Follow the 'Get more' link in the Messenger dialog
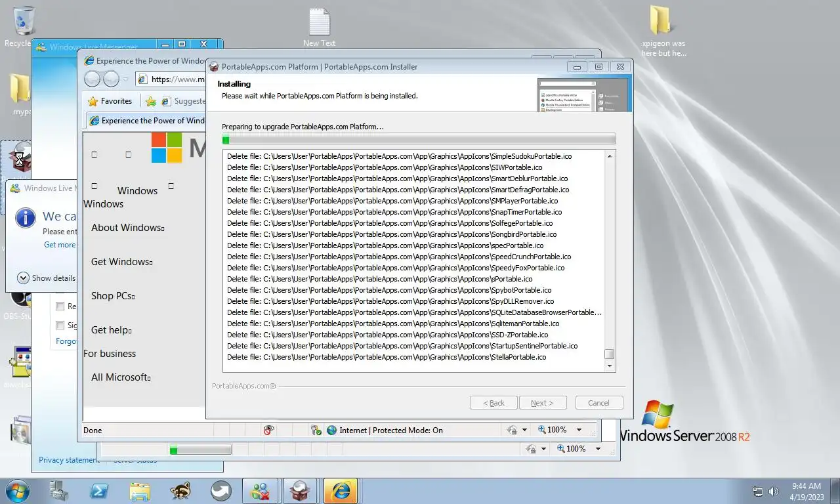The image size is (840, 504). 60,245
